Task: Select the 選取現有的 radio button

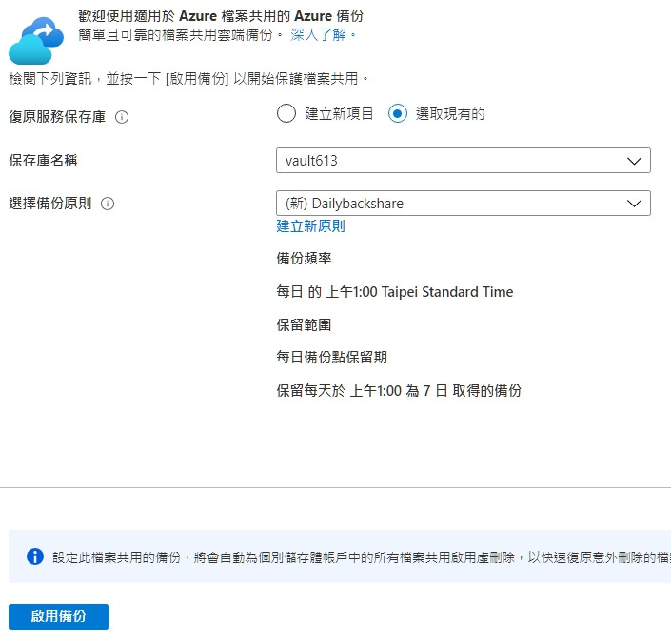Action: point(398,114)
